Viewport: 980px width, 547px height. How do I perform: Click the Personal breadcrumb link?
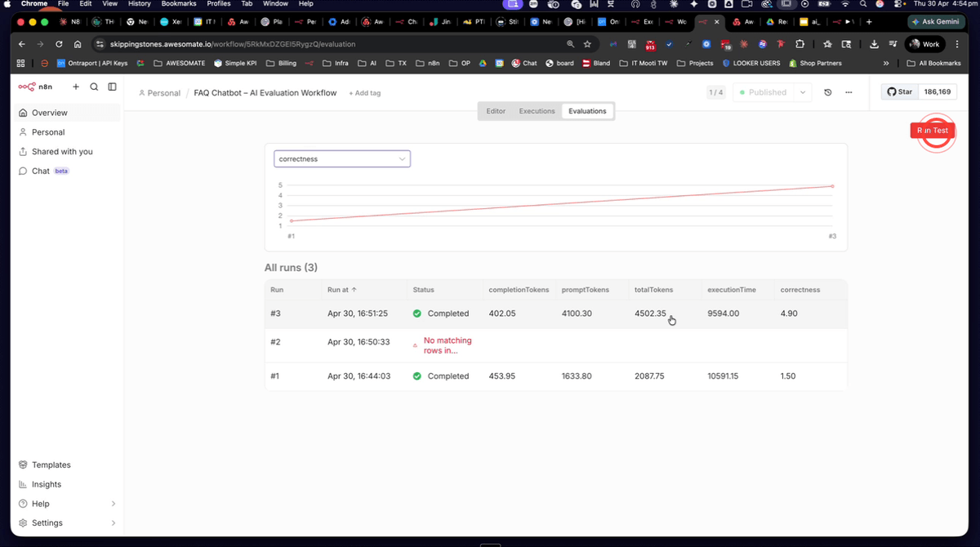coord(159,93)
